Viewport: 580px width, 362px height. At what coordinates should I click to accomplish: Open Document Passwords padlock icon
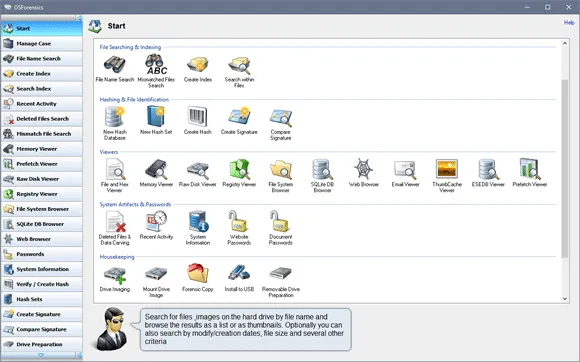tap(280, 221)
